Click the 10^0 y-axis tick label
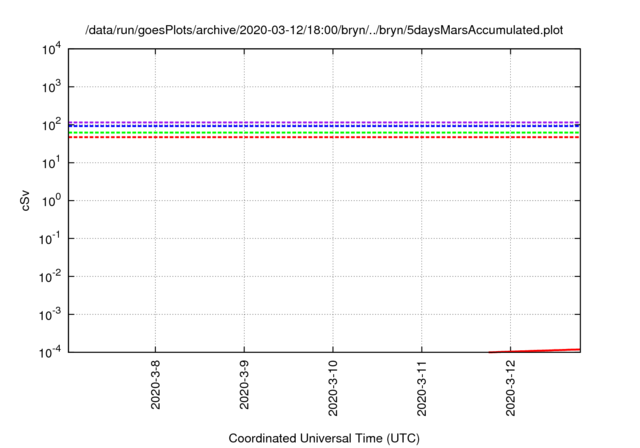This screenshot has height=448, width=640. pos(51,200)
